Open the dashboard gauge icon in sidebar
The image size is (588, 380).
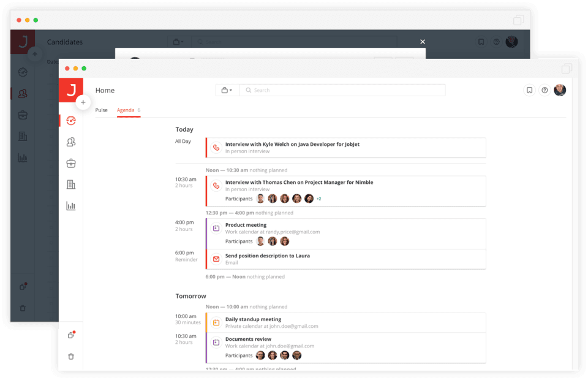[71, 121]
